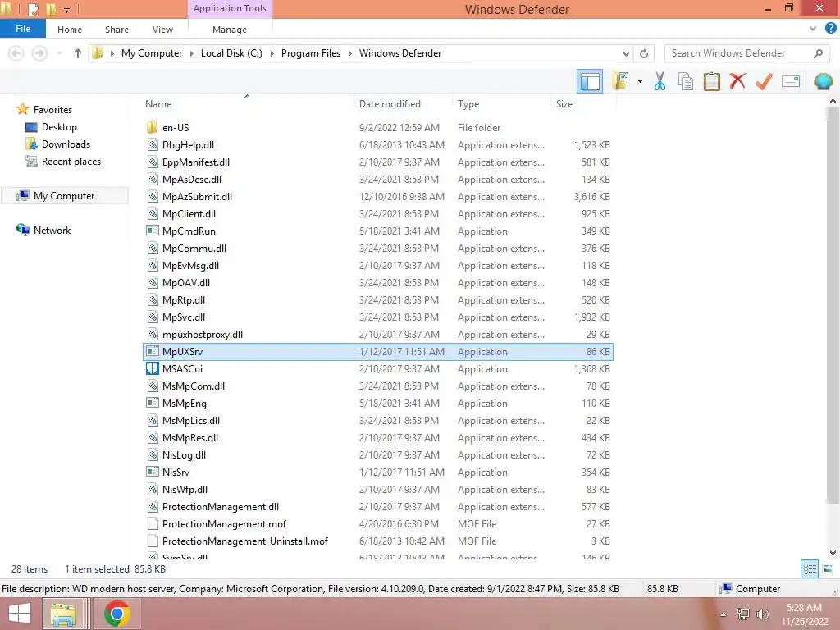The image size is (840, 630).
Task: Switch to the Share ribbon tab
Action: point(116,30)
